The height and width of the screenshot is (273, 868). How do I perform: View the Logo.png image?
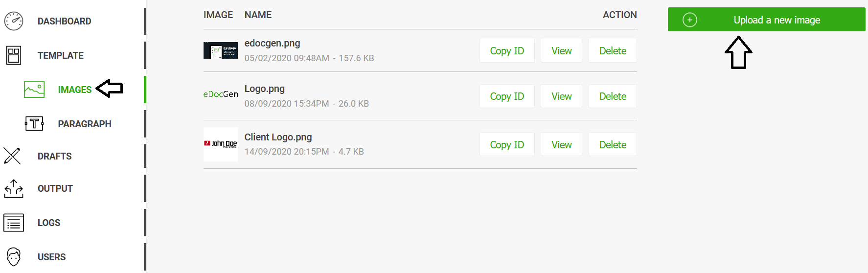[561, 96]
